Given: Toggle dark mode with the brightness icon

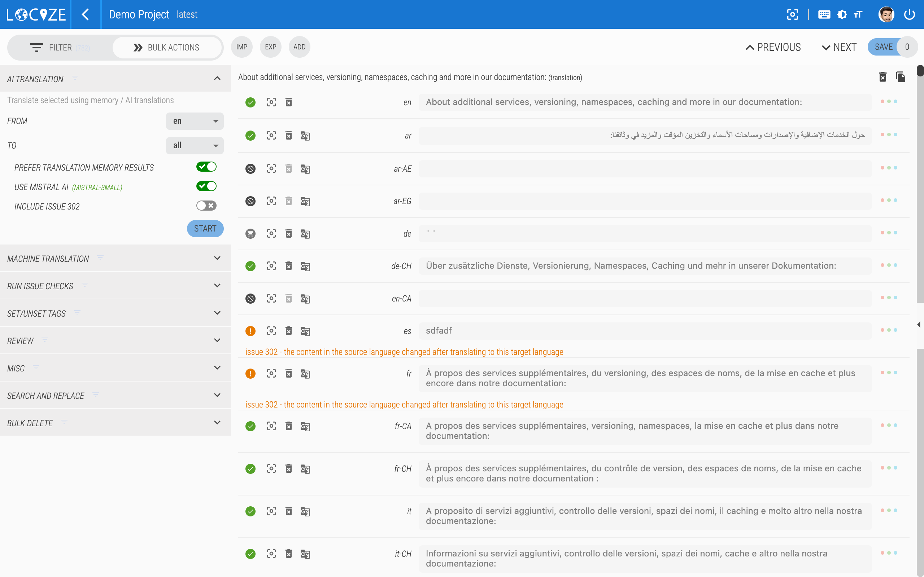Looking at the screenshot, I should pos(842,14).
